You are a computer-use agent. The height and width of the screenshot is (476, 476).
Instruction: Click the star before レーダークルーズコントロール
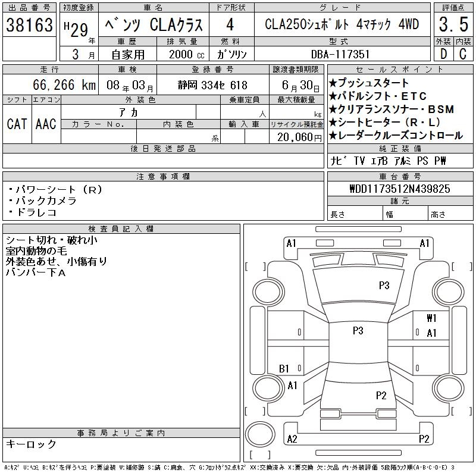pos(333,136)
